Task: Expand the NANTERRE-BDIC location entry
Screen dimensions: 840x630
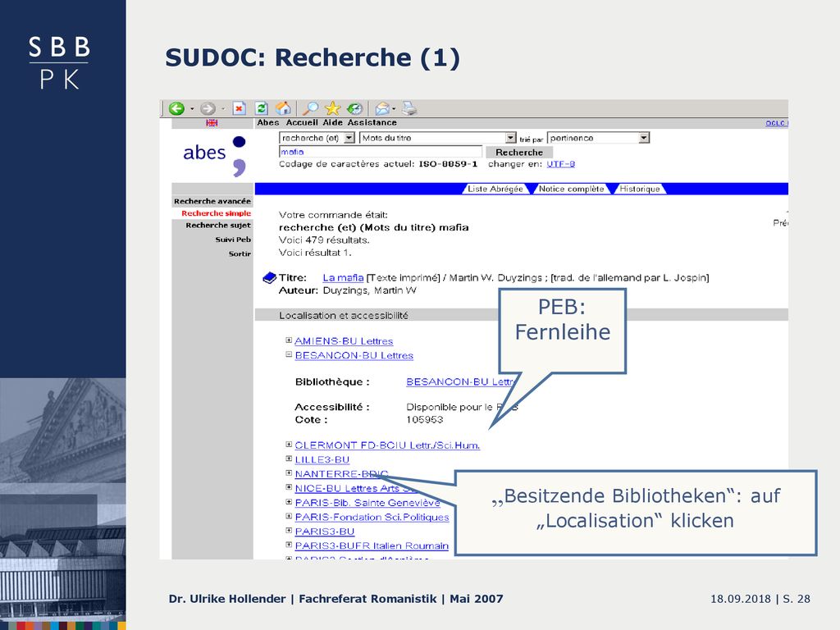Action: (x=289, y=473)
